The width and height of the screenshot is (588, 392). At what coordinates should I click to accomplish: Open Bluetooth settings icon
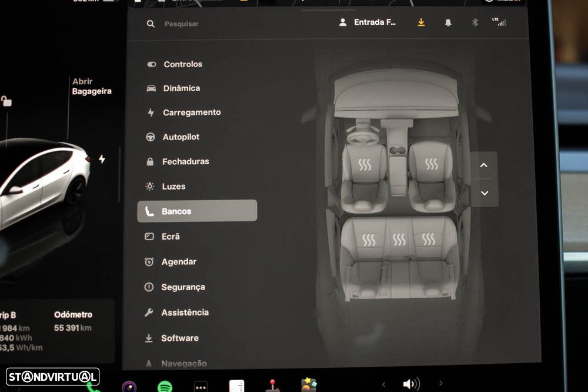[x=475, y=22]
